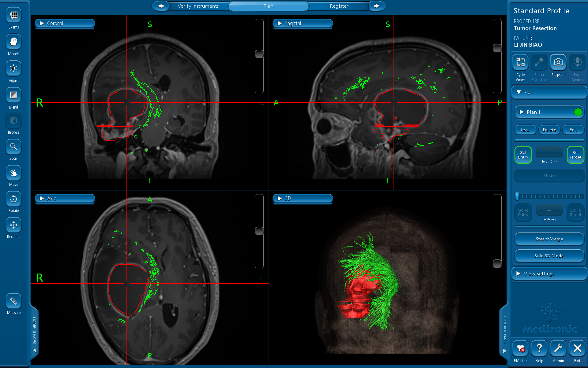The height and width of the screenshot is (368, 588).
Task: Take a Snapshot with camera icon
Action: pyautogui.click(x=558, y=62)
